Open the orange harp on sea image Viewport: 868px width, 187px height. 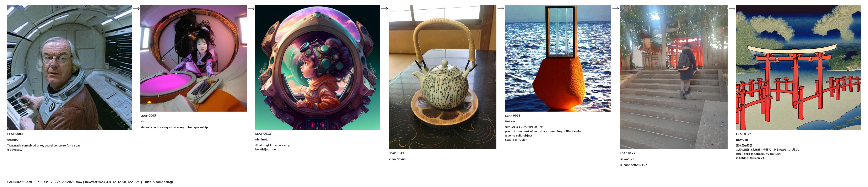558,58
